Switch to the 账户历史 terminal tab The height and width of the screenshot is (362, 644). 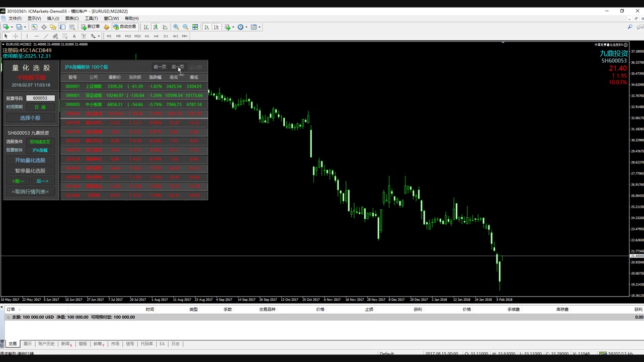(x=46, y=344)
